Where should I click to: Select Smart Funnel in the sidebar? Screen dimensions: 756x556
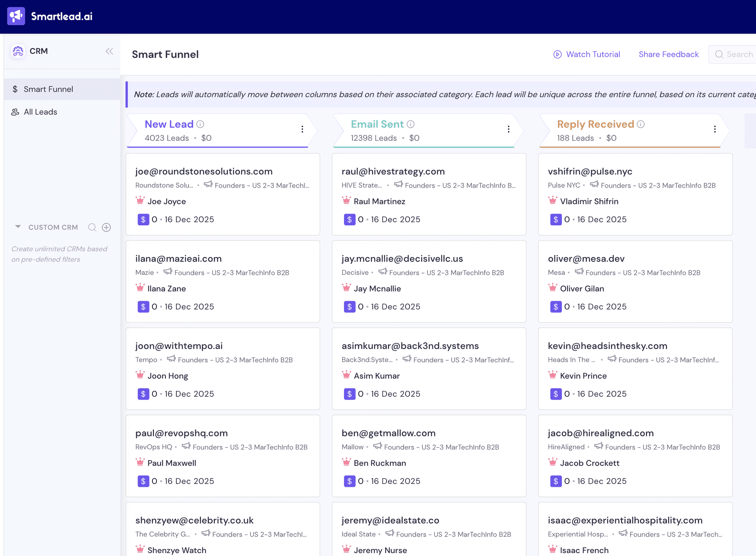[48, 89]
